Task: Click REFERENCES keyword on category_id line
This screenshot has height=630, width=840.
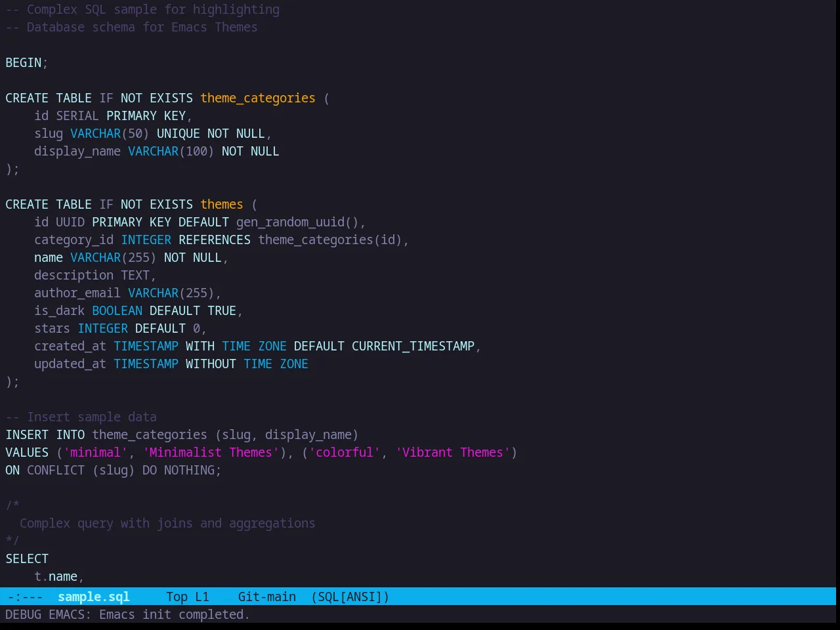Action: point(215,240)
